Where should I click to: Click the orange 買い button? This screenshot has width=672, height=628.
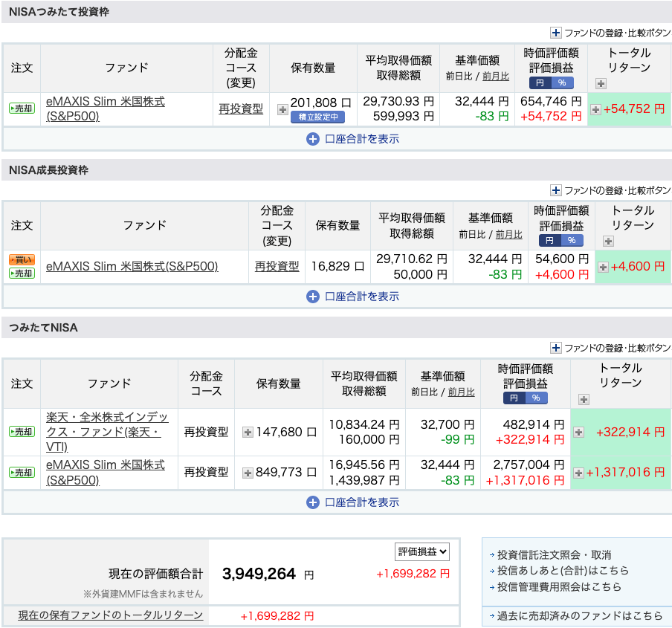(22, 259)
